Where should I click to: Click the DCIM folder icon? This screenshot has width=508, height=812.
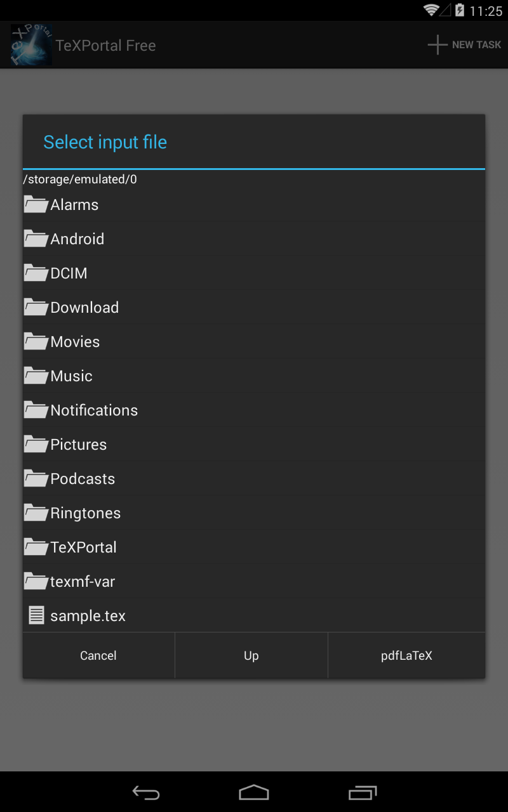(x=36, y=273)
